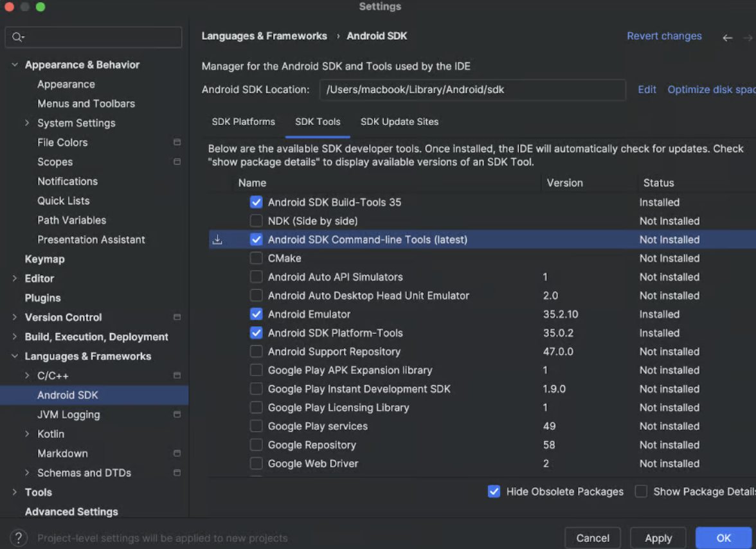Click project-level icon next to JVM Logging
Image resolution: width=756 pixels, height=549 pixels.
point(177,415)
